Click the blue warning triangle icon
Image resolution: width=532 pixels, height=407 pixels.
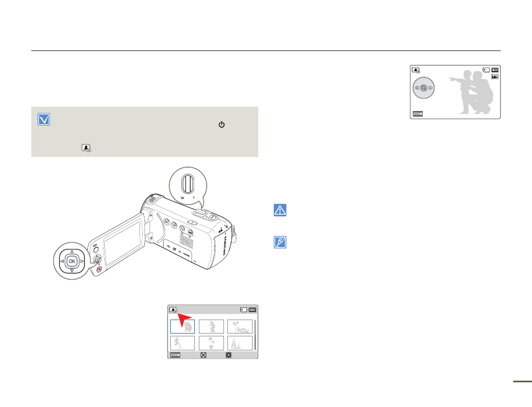280,210
